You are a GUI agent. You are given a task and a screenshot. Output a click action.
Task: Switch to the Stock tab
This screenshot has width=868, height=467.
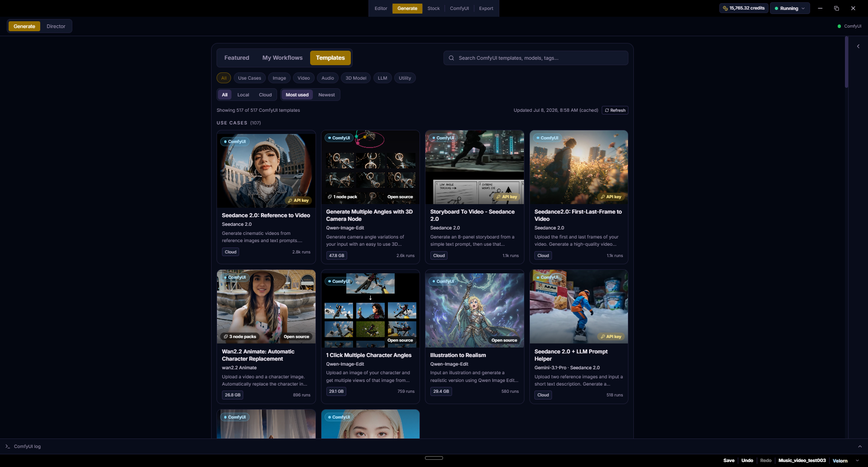click(x=434, y=9)
